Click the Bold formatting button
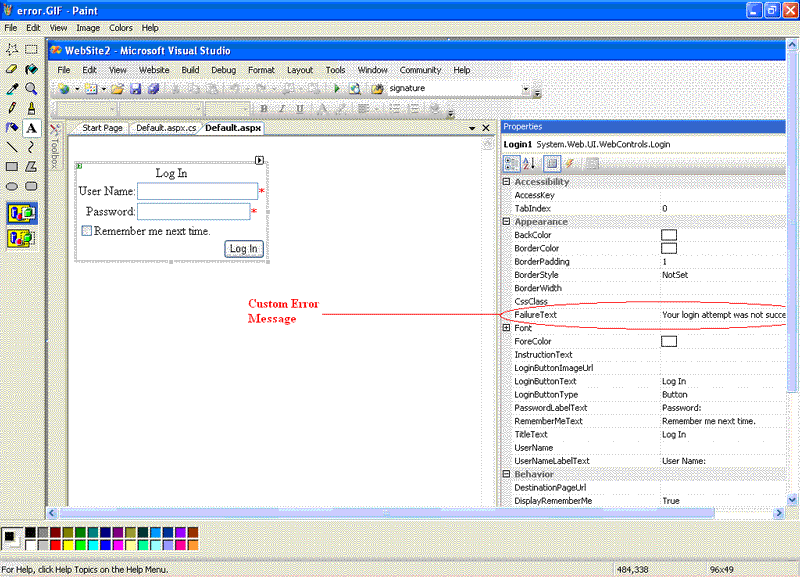 point(264,109)
